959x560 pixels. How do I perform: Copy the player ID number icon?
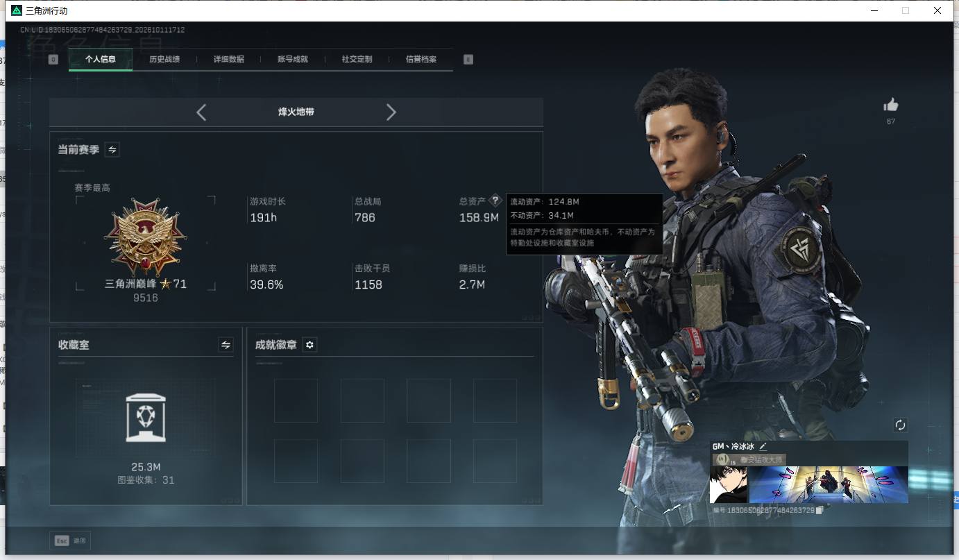[820, 510]
